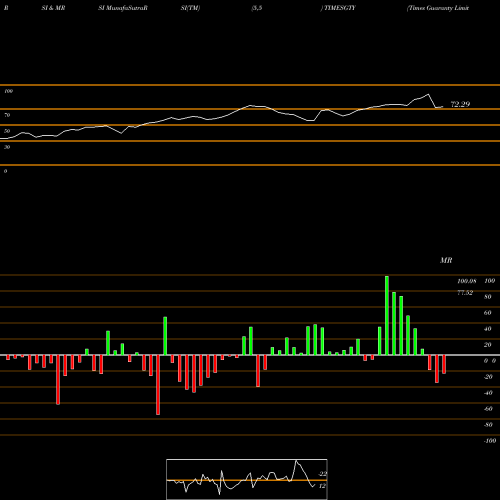The width and height of the screenshot is (500, 500).
Task: Click the -40 label on MR axis
Action: 488,393
